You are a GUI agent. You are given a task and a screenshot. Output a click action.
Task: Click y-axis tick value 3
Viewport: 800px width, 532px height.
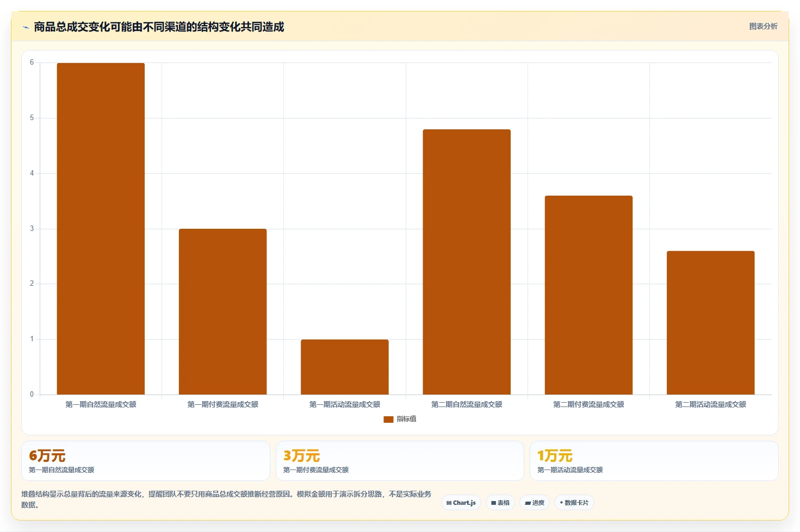32,229
